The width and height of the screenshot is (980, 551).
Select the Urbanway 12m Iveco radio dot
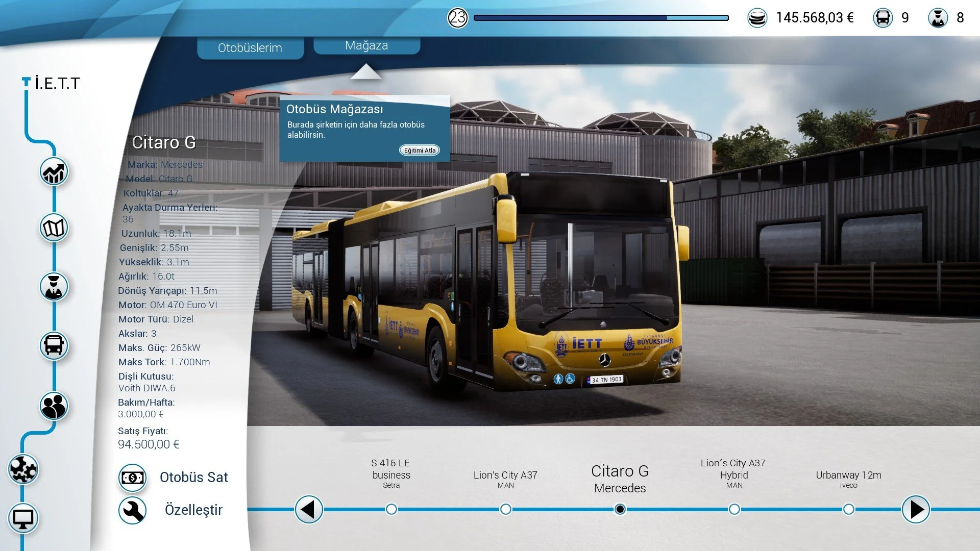(x=848, y=509)
